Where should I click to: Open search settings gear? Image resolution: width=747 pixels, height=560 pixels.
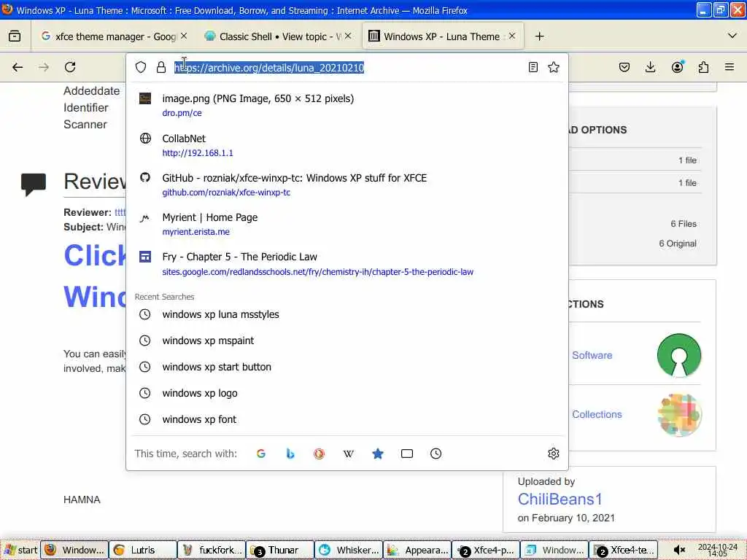(x=554, y=454)
